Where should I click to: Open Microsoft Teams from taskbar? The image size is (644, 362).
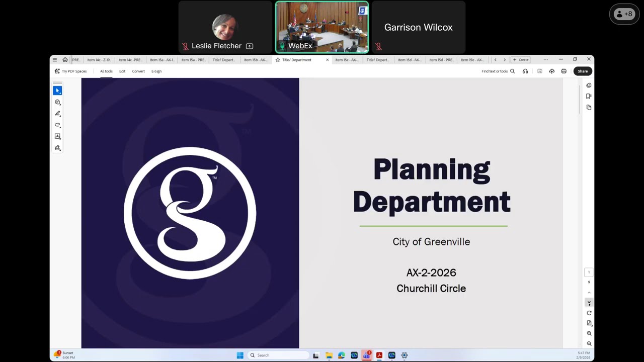coord(367,355)
